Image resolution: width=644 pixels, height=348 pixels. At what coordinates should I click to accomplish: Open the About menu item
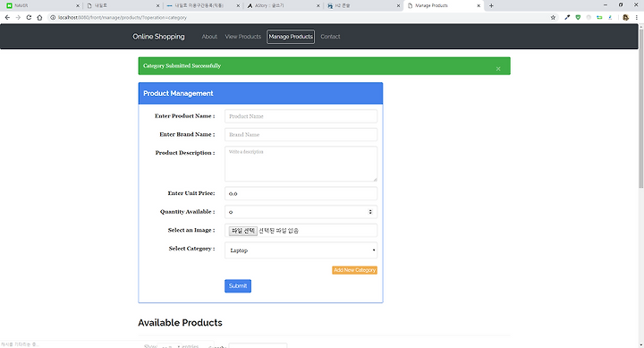point(209,37)
